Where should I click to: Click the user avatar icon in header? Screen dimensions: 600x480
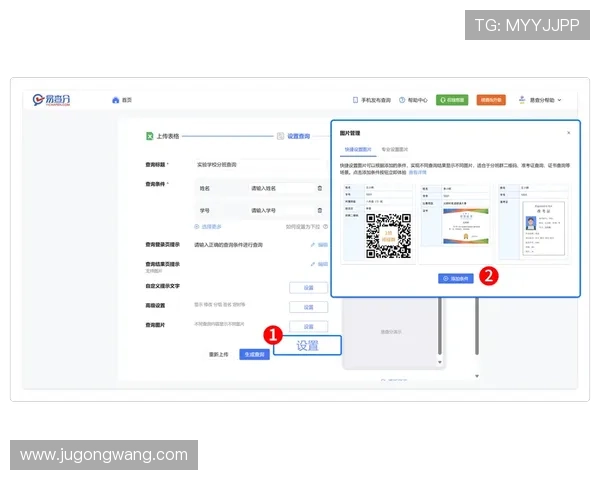tap(522, 100)
